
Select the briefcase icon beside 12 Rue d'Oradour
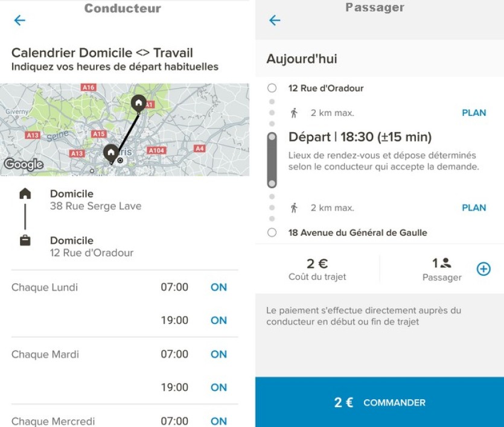pos(25,241)
